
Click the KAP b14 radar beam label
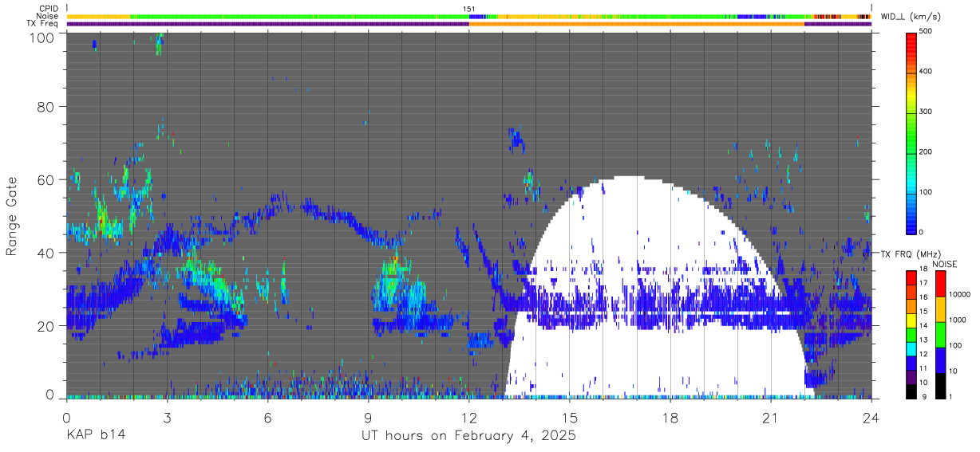(97, 435)
